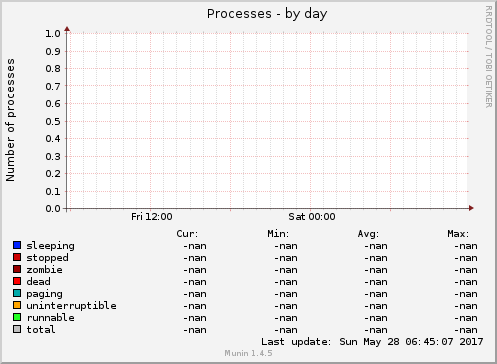Click the 'Last update' timestamp text
Image resolution: width=497 pixels, height=364 pixels.
[x=372, y=342]
